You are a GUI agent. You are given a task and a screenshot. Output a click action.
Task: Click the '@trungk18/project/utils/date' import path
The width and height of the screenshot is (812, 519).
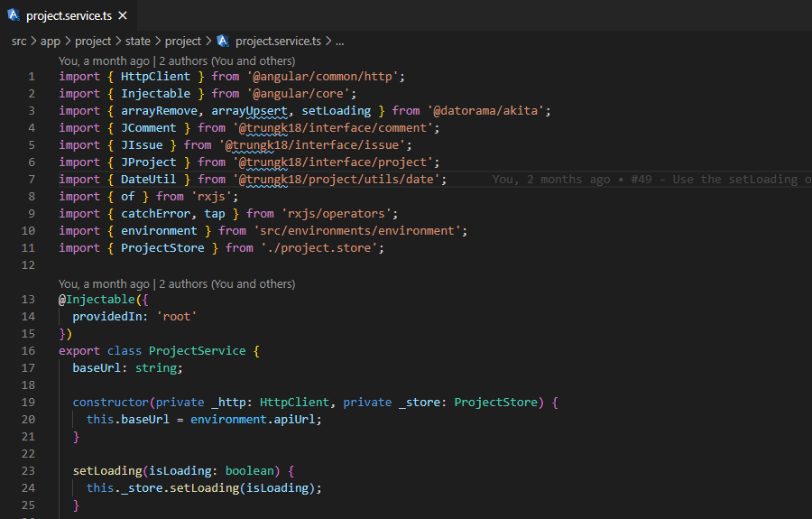(x=337, y=179)
